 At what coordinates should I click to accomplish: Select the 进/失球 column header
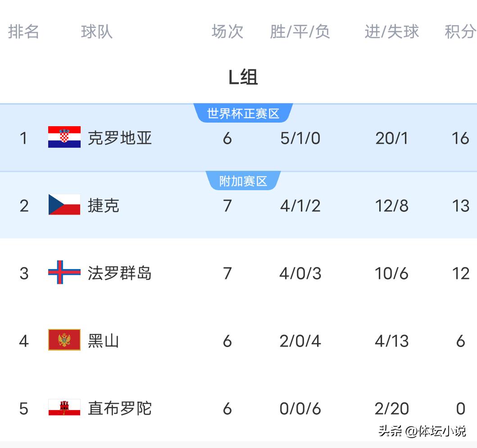392,32
